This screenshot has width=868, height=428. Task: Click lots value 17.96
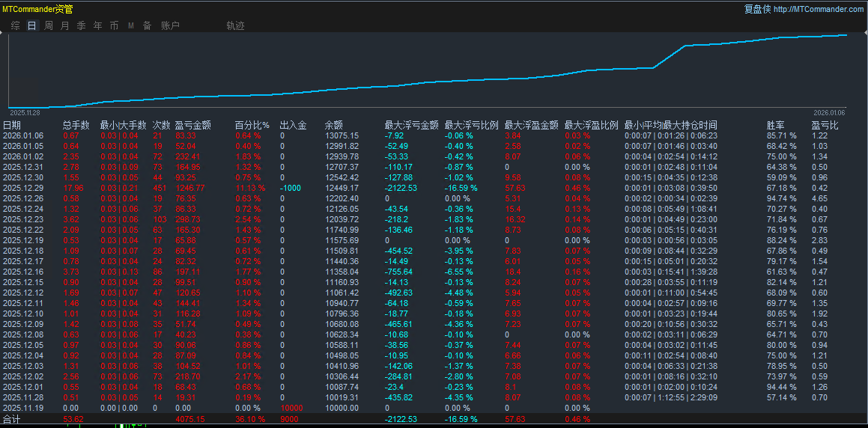(73, 188)
